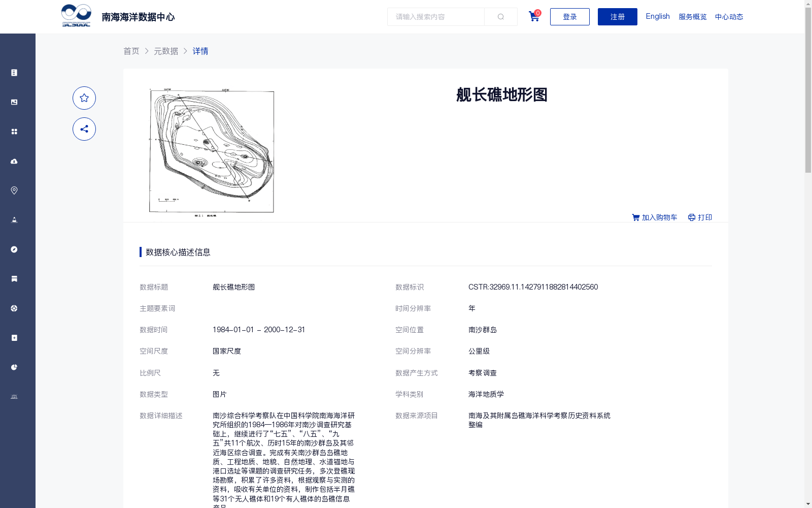Screen dimensions: 812x508
Task: Open the document list icon in sidebar
Action: (x=14, y=73)
